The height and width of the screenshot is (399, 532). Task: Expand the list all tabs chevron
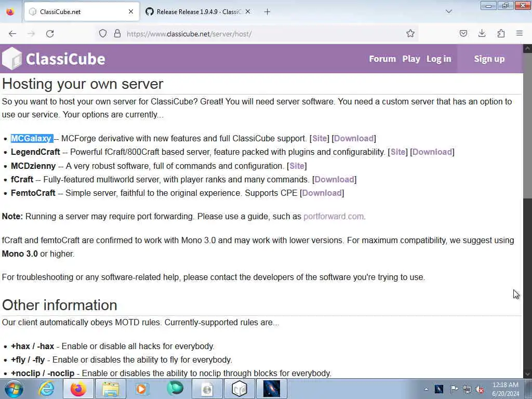448,12
